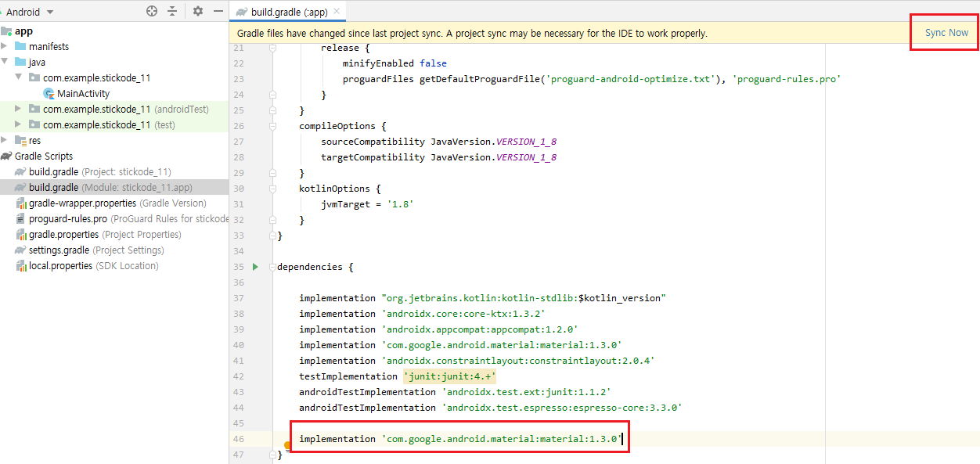The width and height of the screenshot is (980, 464).
Task: Select the app module root node
Action: 24,31
